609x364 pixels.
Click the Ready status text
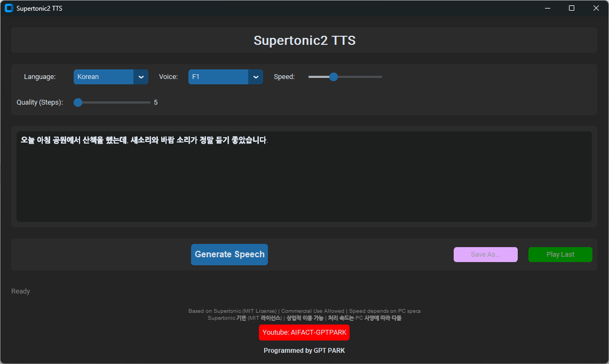(x=21, y=291)
